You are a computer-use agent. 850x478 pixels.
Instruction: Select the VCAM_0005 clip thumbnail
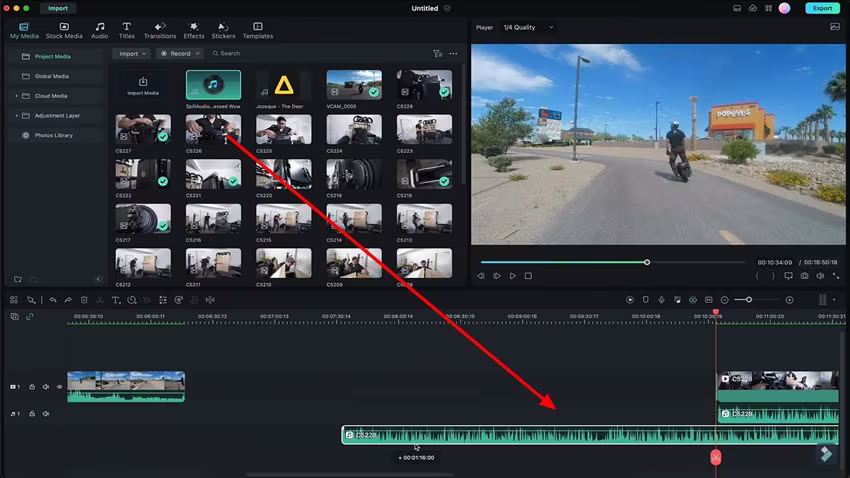[354, 85]
